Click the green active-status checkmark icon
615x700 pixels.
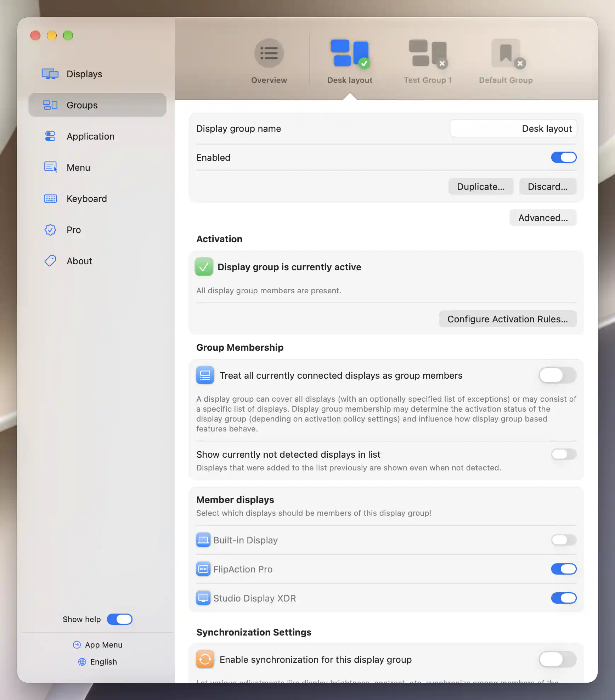point(204,267)
